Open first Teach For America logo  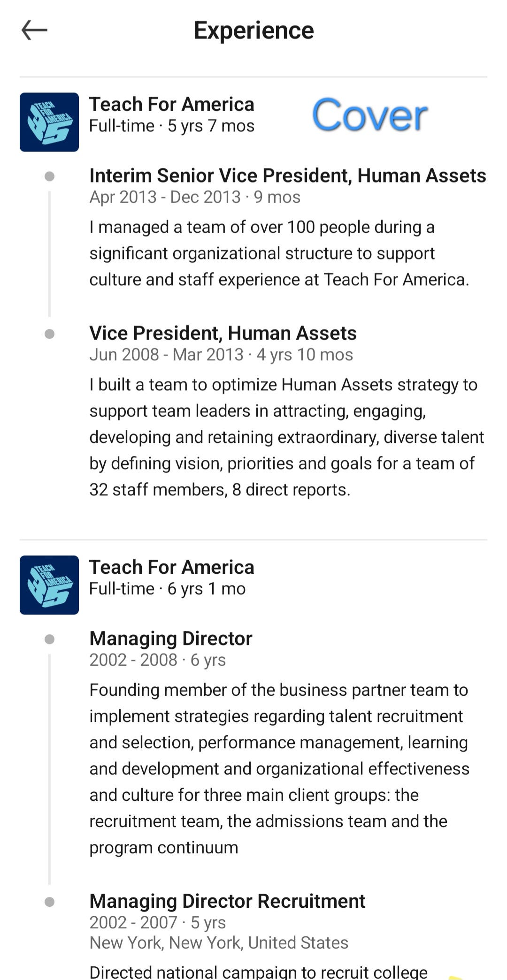(49, 122)
